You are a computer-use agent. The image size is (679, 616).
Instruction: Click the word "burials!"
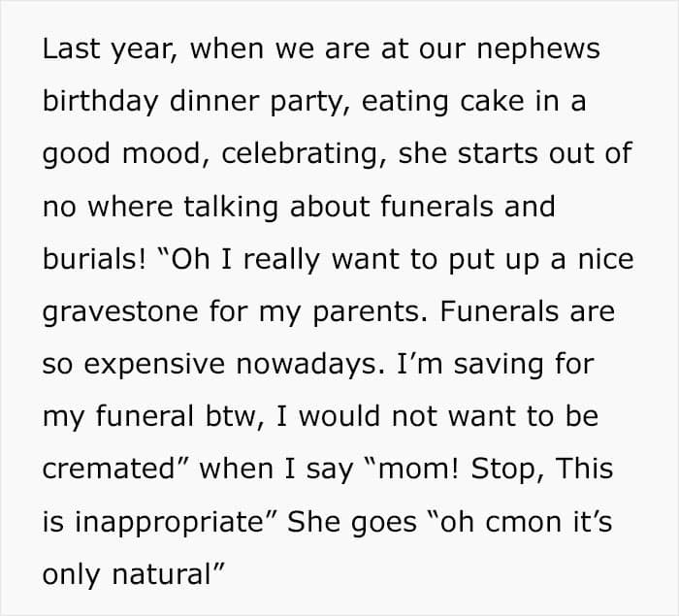pos(94,259)
